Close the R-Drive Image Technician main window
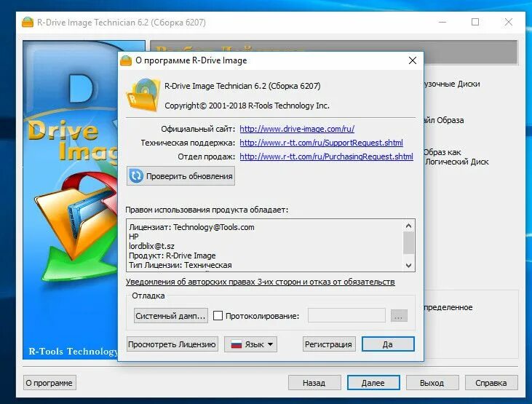This screenshot has width=532, height=404. pos(508,23)
